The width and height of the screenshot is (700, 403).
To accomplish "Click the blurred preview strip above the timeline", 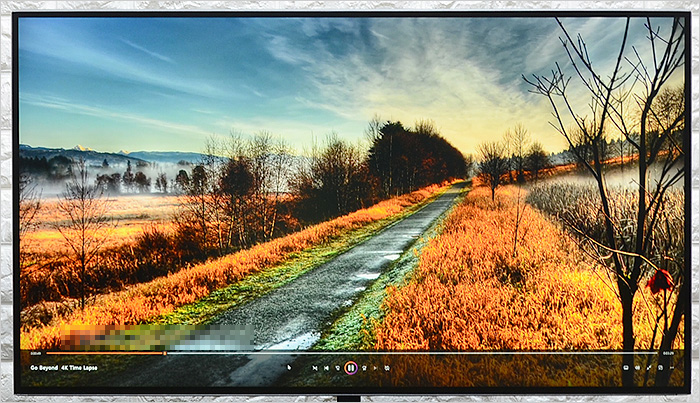I will click(150, 338).
